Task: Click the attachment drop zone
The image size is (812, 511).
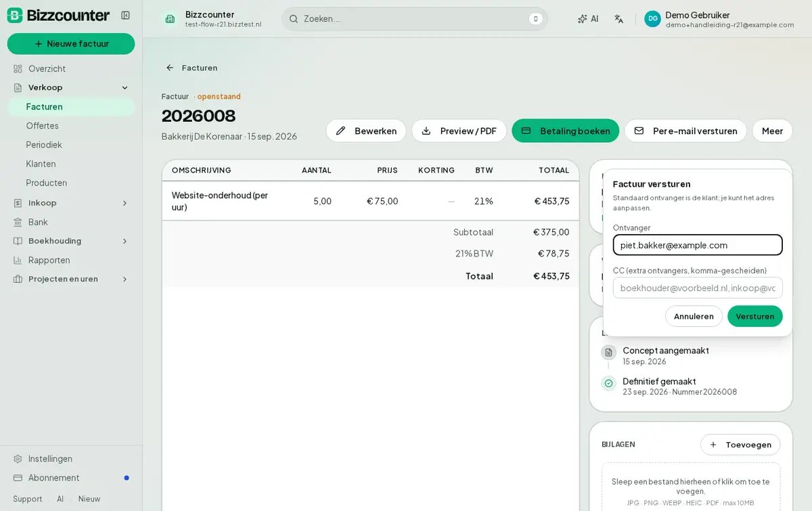Action: (x=691, y=487)
